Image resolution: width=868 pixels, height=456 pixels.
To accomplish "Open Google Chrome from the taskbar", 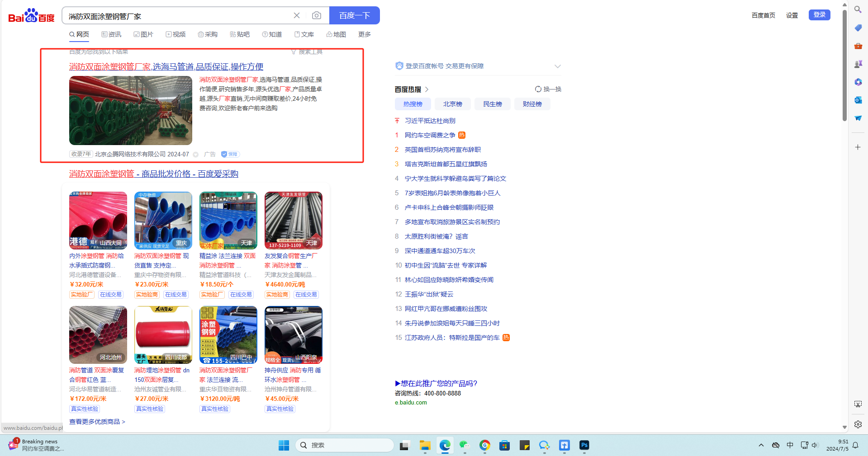I will point(485,445).
